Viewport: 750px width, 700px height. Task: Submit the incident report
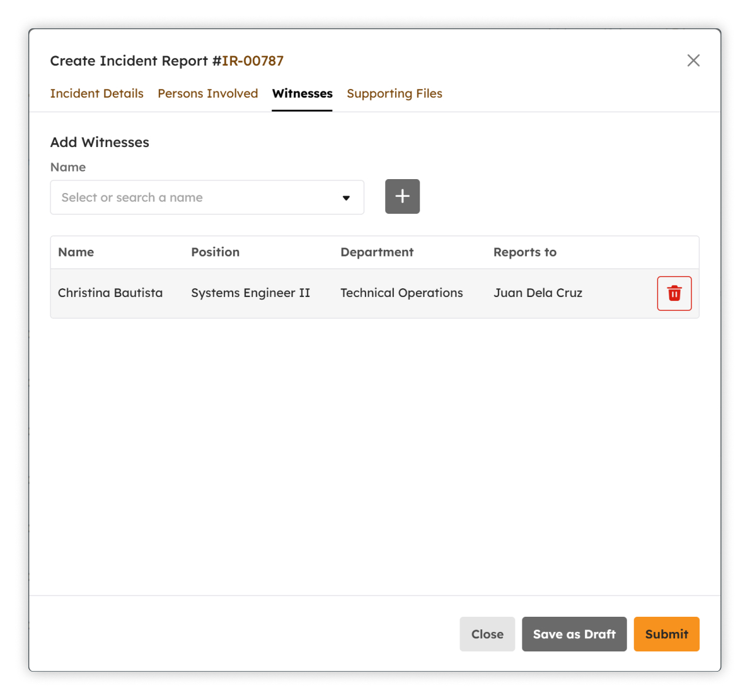666,634
